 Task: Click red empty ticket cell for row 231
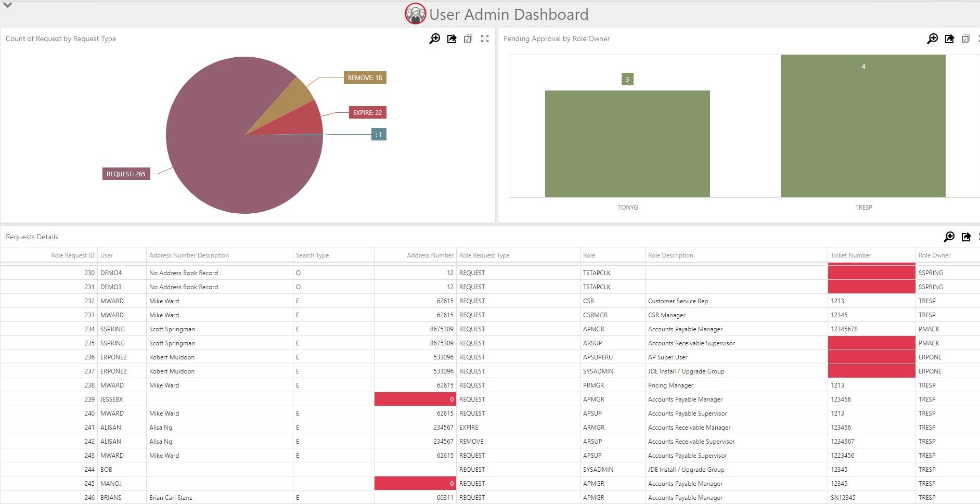[871, 287]
